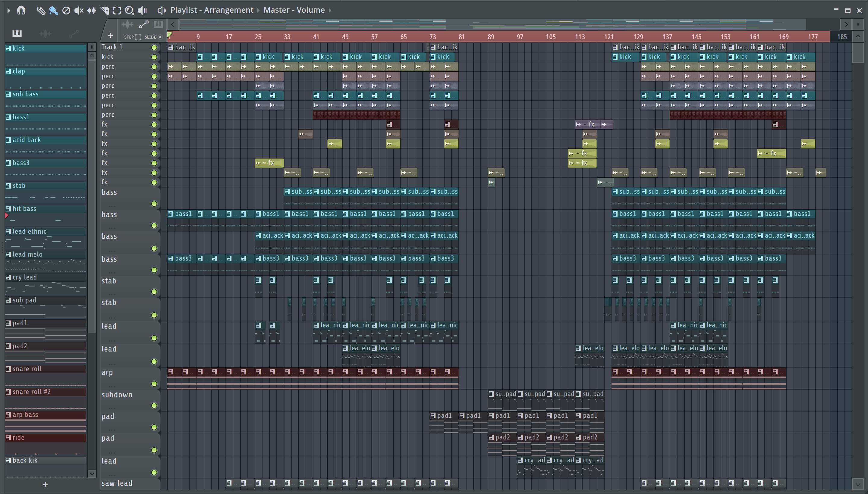Viewport: 868px width, 494px height.
Task: Select 'snare roll #2' pattern in picker
Action: pyautogui.click(x=46, y=392)
